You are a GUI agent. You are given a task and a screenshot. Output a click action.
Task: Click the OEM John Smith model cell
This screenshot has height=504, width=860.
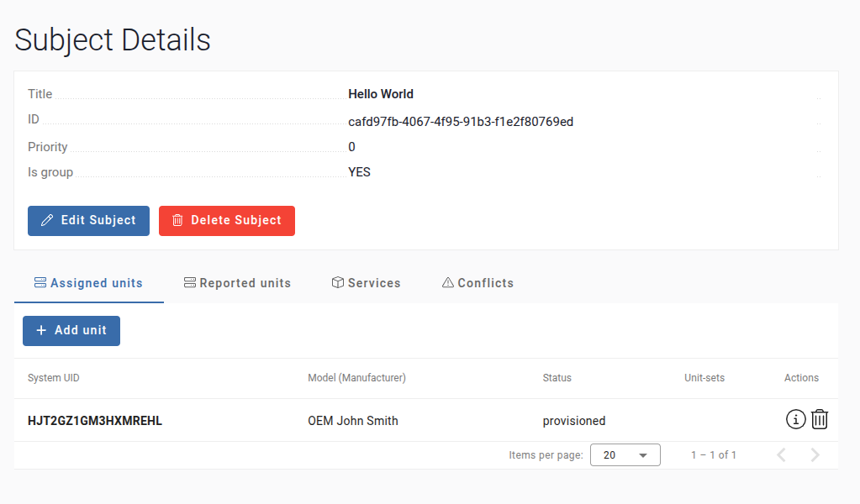coord(353,421)
